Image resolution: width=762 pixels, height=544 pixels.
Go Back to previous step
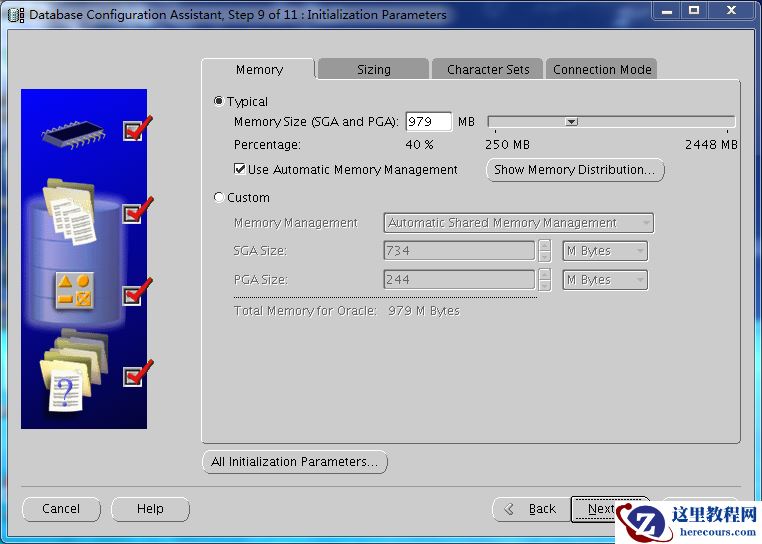coord(531,509)
